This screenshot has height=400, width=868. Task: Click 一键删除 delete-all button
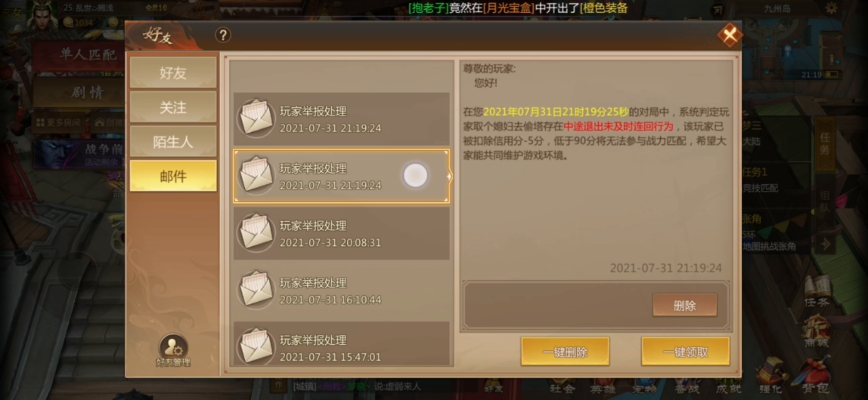point(565,352)
